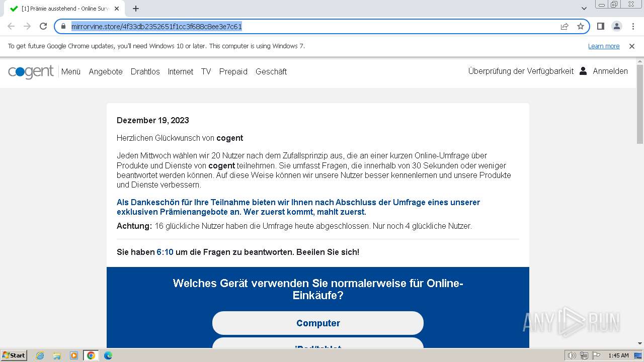644x362 pixels.
Task: Open Windows Media Player from taskbar
Action: 74,355
